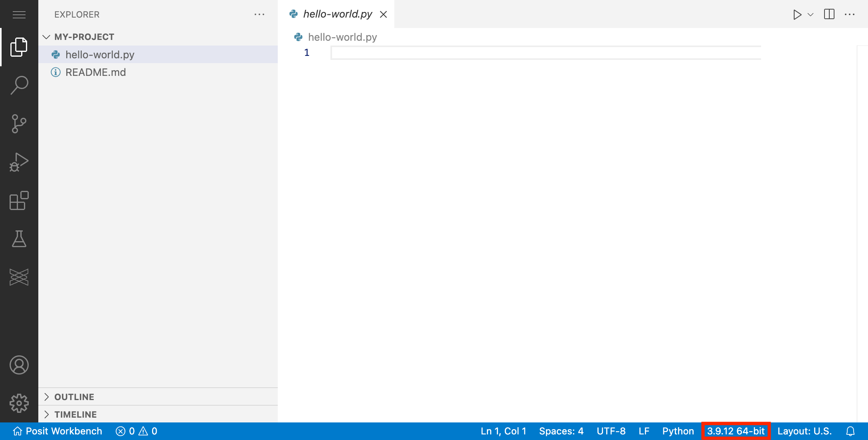This screenshot has height=440, width=868.
Task: Run the Python file with the play button
Action: [x=797, y=14]
